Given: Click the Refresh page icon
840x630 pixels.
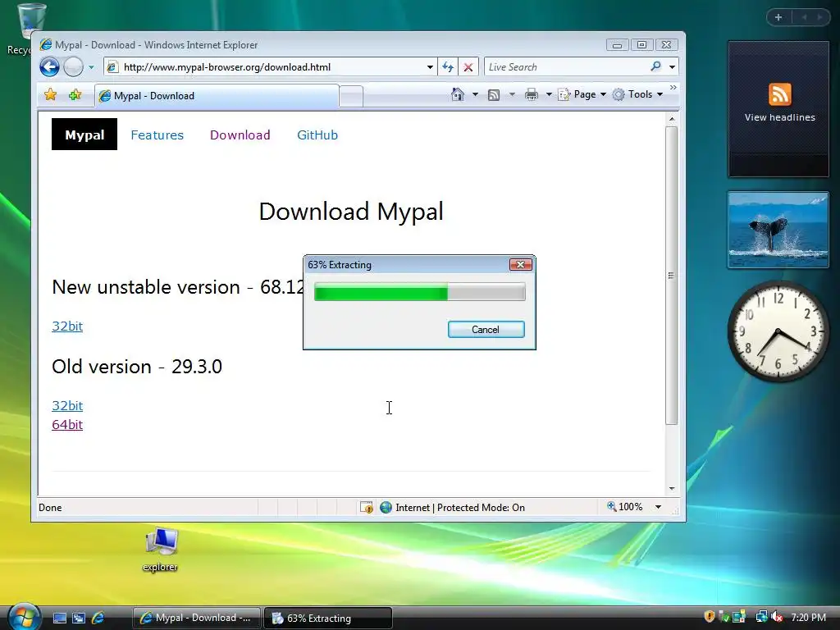Looking at the screenshot, I should tap(448, 67).
